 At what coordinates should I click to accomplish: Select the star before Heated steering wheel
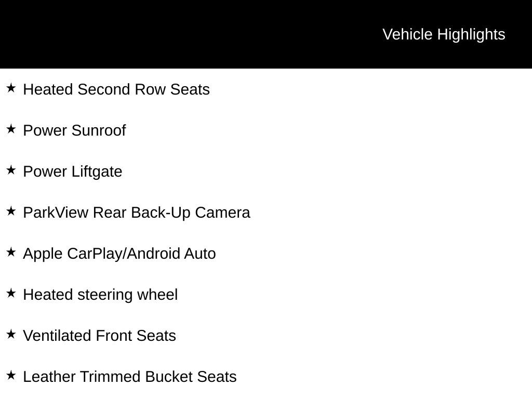(x=11, y=294)
